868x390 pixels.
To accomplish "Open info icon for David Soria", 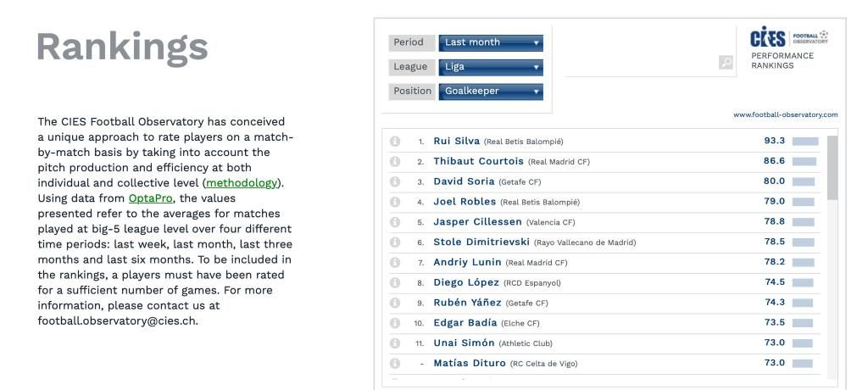I will [x=394, y=181].
